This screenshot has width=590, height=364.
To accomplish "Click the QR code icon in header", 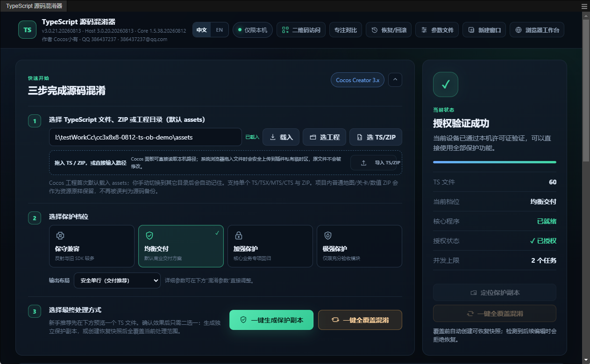I will 285,30.
